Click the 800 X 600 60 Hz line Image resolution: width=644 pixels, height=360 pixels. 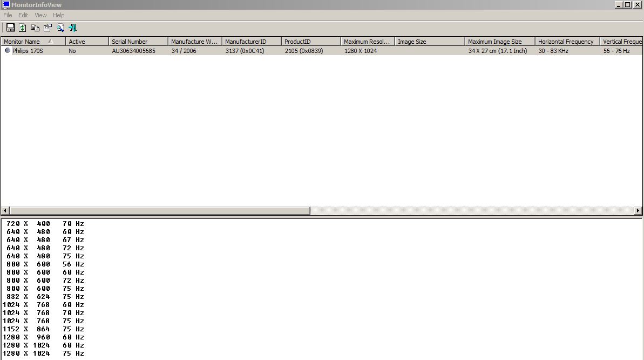point(45,272)
